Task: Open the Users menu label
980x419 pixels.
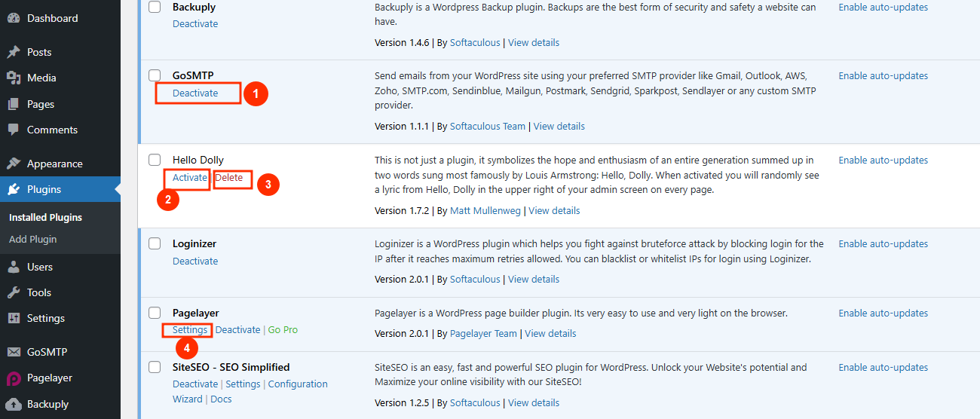Action: (x=40, y=267)
